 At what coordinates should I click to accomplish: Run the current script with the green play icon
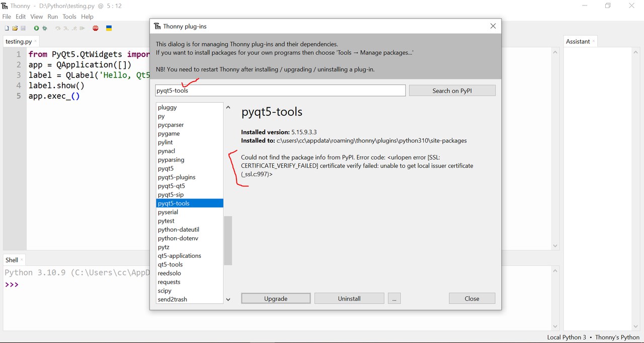point(36,28)
